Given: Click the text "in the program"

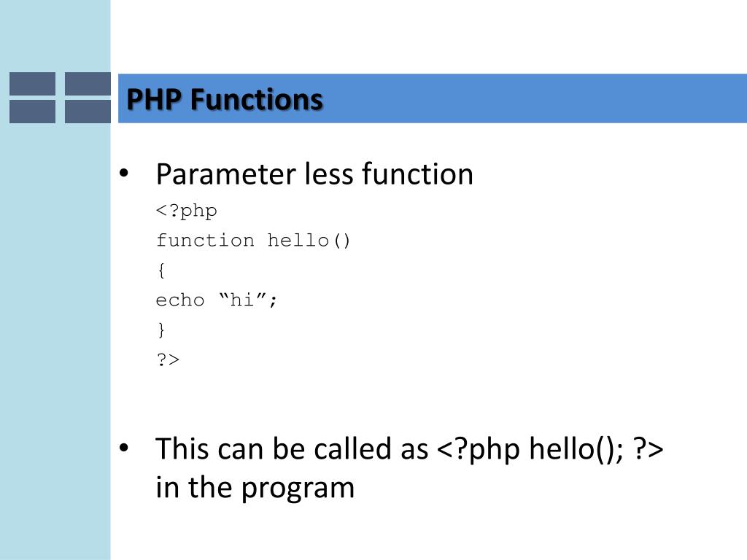Looking at the screenshot, I should click(x=255, y=488).
